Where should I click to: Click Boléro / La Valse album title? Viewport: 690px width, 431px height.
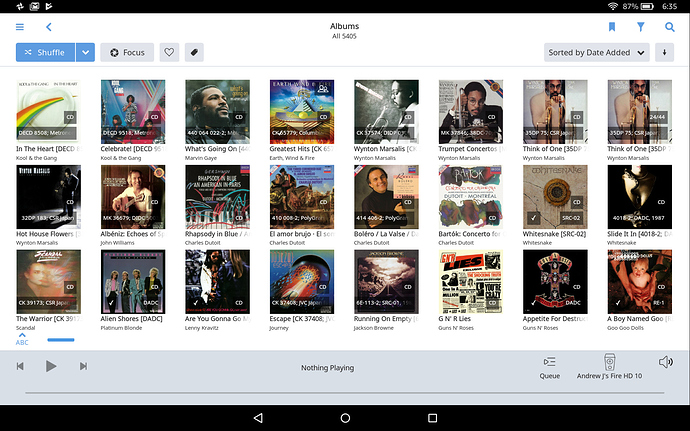pyautogui.click(x=386, y=234)
